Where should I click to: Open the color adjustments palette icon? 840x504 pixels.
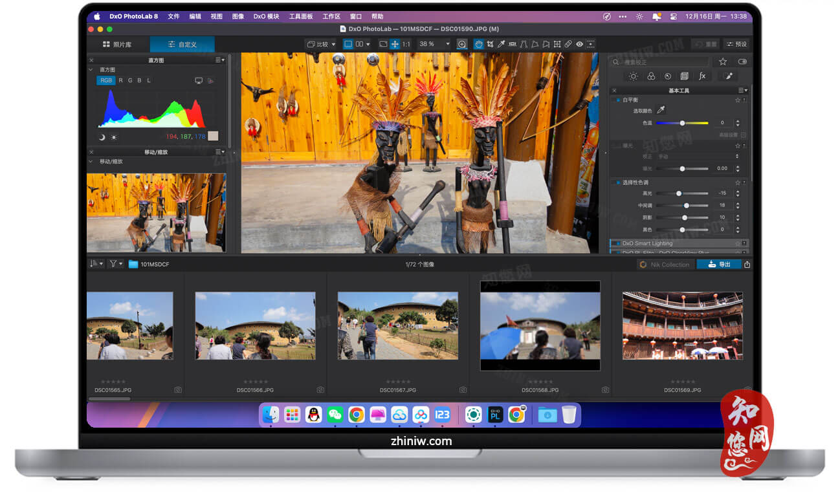tap(651, 76)
